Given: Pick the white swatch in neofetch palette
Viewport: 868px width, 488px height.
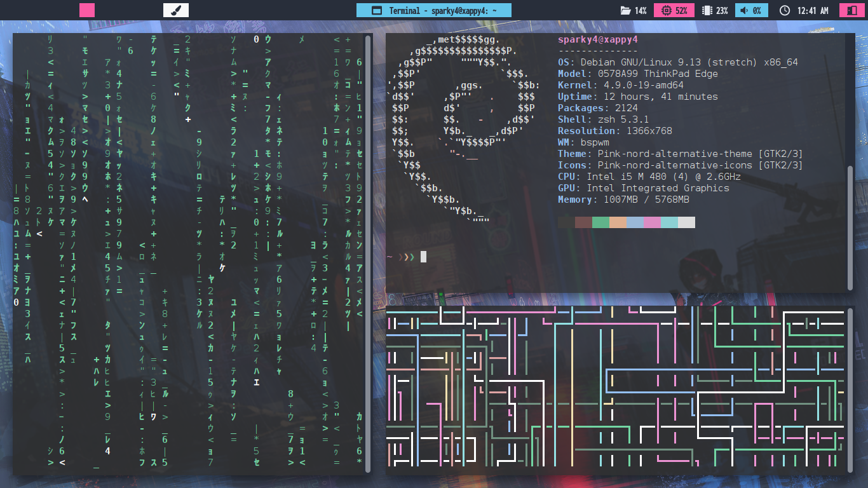Looking at the screenshot, I should [x=686, y=222].
